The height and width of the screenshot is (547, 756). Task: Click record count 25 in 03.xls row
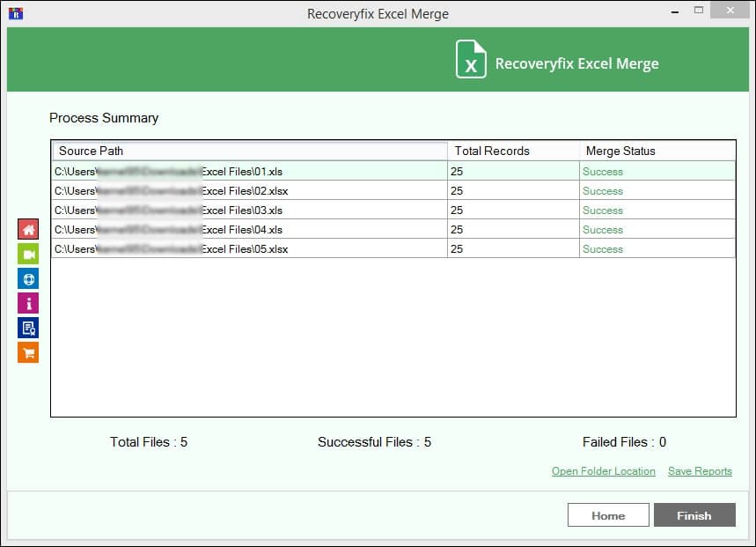pyautogui.click(x=457, y=210)
